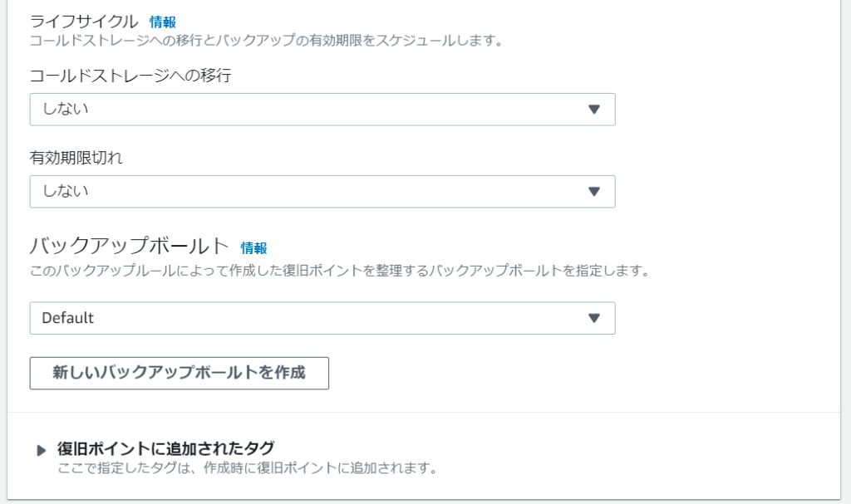Click the コールドストレージへの移行 field label
Screen dimensions: 851x504
tap(130, 76)
